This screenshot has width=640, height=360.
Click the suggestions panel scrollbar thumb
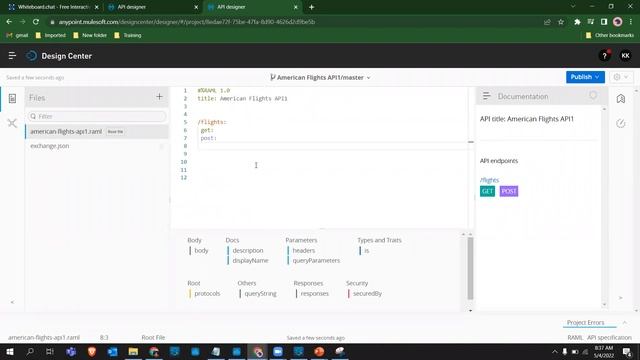click(470, 268)
